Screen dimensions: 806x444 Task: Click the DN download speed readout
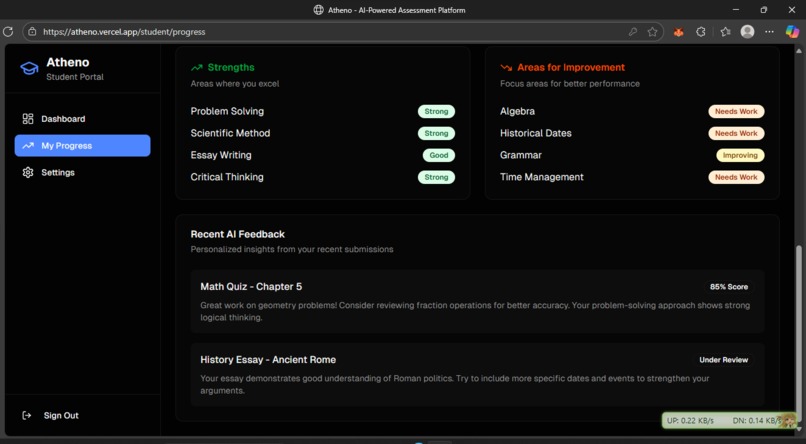pos(757,420)
